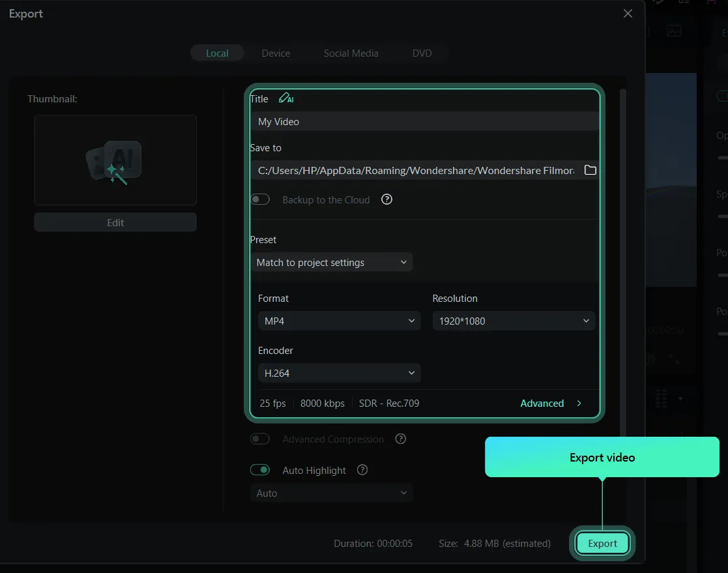The width and height of the screenshot is (728, 573).
Task: Open the Preset dropdown
Action: point(331,262)
